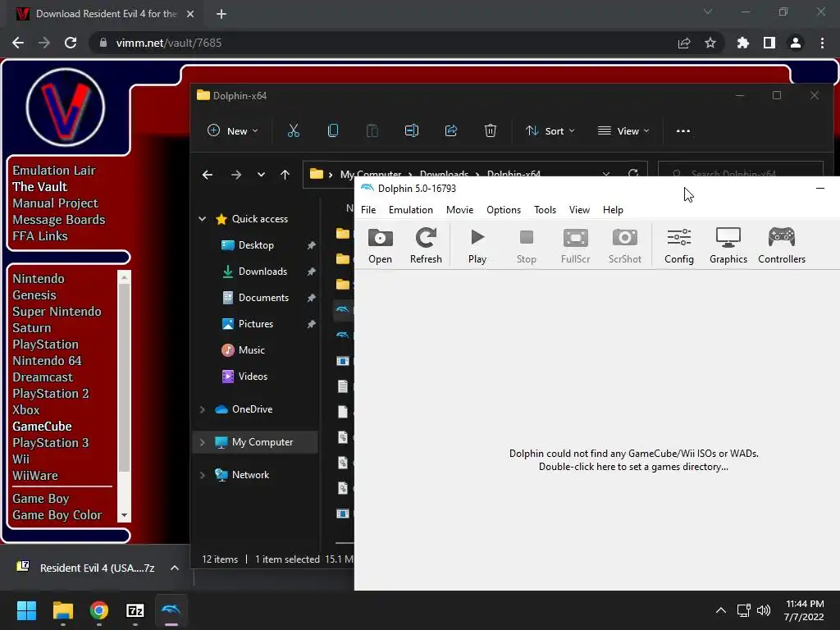840x630 pixels.
Task: Open the Help menu in Dolphin
Action: [613, 210]
